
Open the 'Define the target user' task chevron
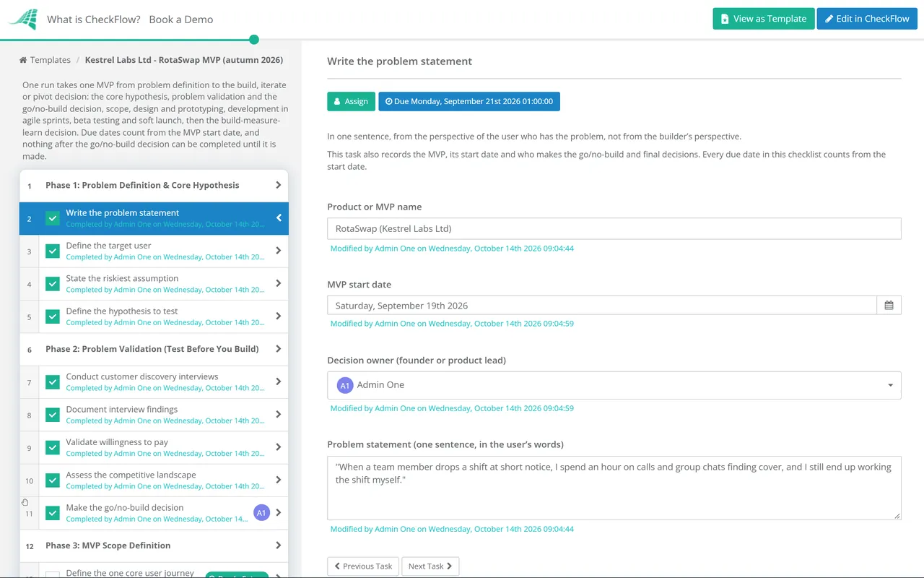click(279, 251)
